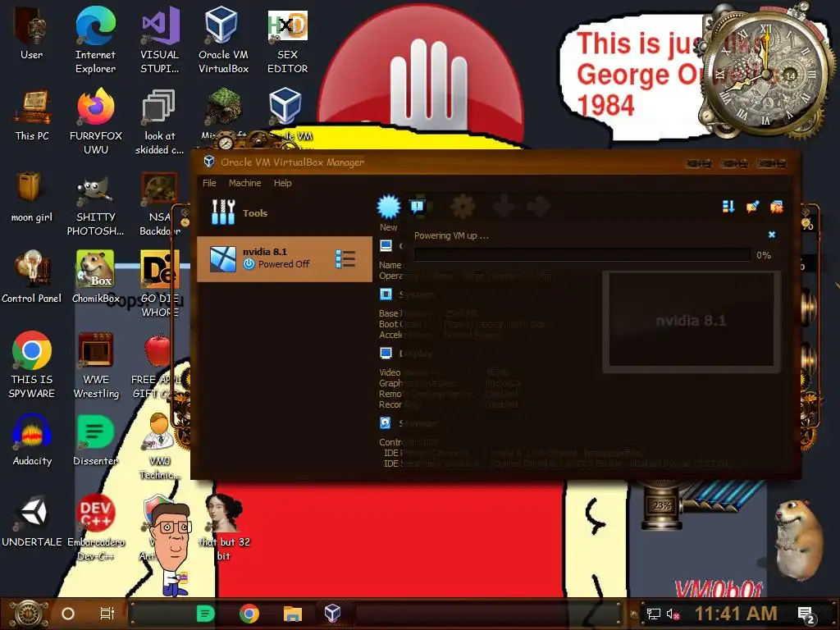840x630 pixels.
Task: Click the hamster desktop gadget
Action: click(x=801, y=538)
